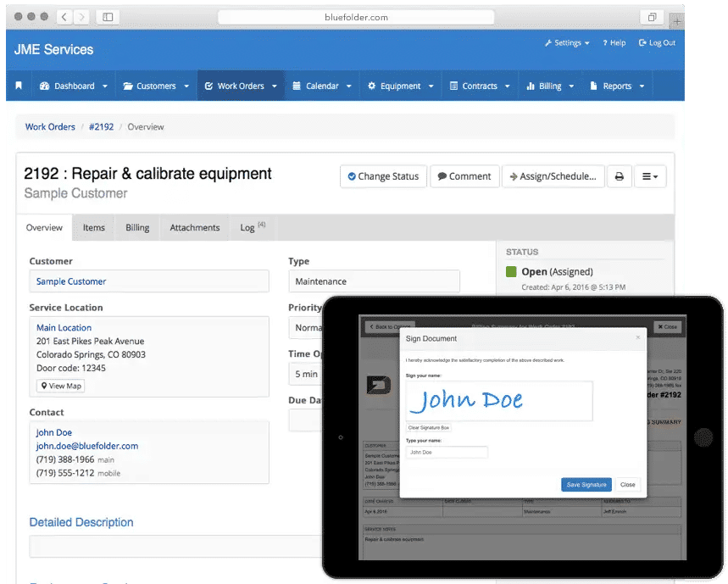Screen dimensions: 728x584
Task: Open breadcrumb link #2192
Action: [101, 127]
